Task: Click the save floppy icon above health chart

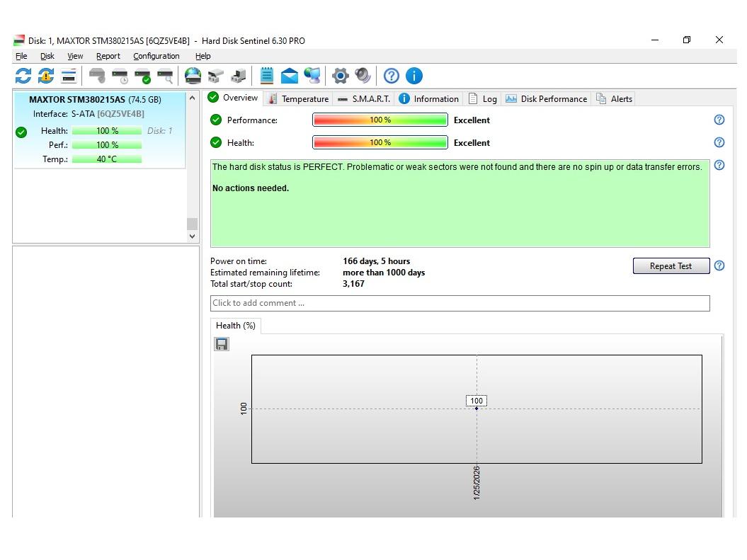Action: (222, 344)
